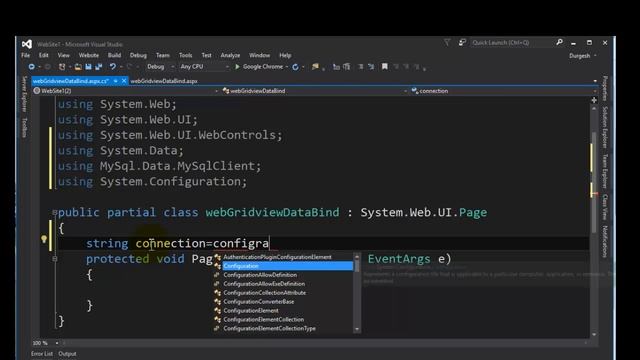Open the Class View side tab
640x360 pixels.
pos(605,207)
